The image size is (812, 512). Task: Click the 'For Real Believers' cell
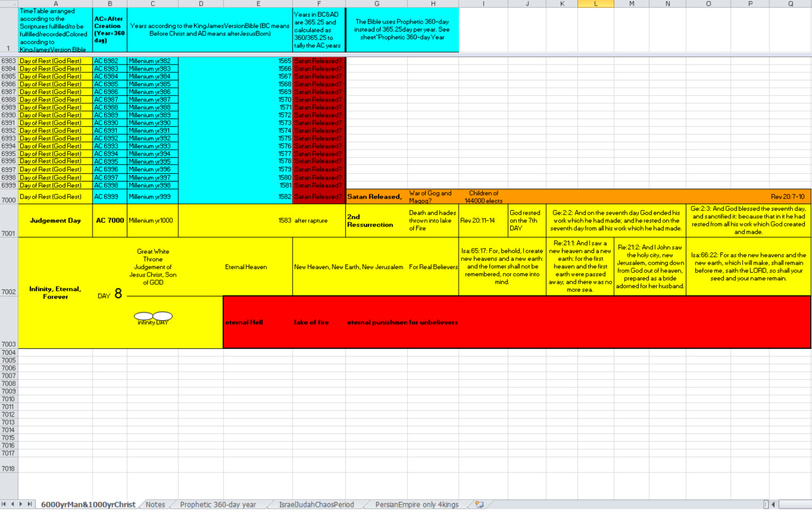coord(433,266)
